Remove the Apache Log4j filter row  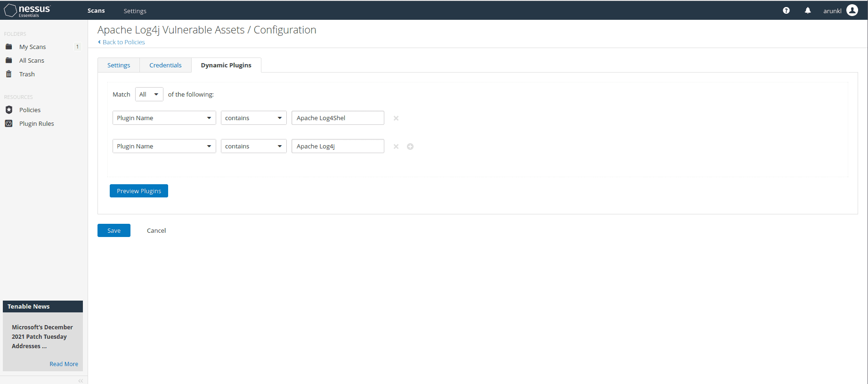(x=396, y=147)
